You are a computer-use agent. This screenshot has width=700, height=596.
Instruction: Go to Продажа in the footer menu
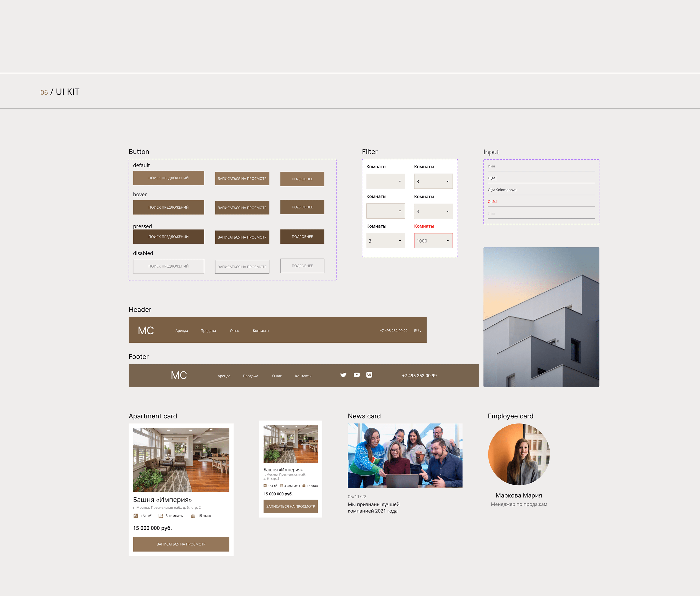pyautogui.click(x=250, y=376)
